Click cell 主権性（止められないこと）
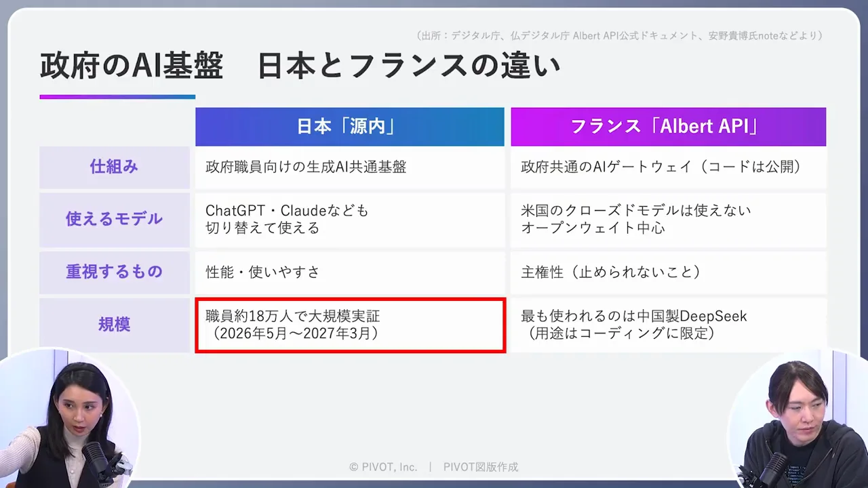The height and width of the screenshot is (488, 868). (x=668, y=272)
